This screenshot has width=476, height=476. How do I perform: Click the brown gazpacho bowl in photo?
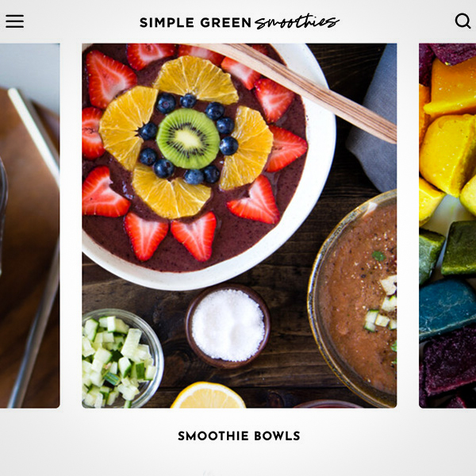point(353,299)
